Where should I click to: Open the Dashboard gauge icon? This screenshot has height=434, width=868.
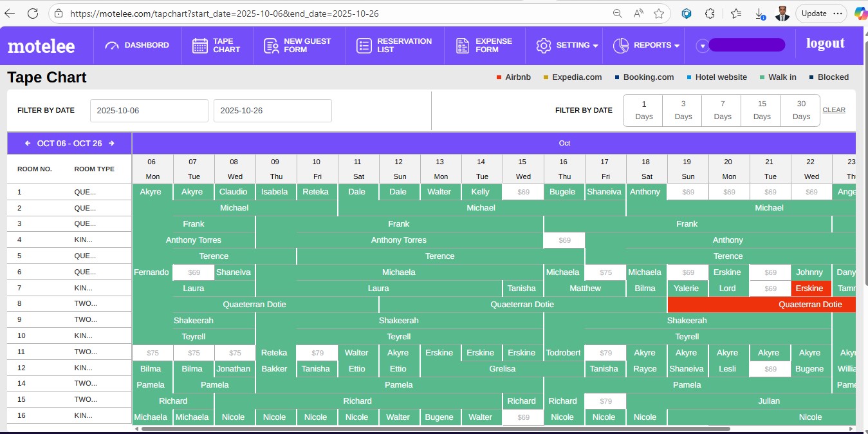[113, 46]
